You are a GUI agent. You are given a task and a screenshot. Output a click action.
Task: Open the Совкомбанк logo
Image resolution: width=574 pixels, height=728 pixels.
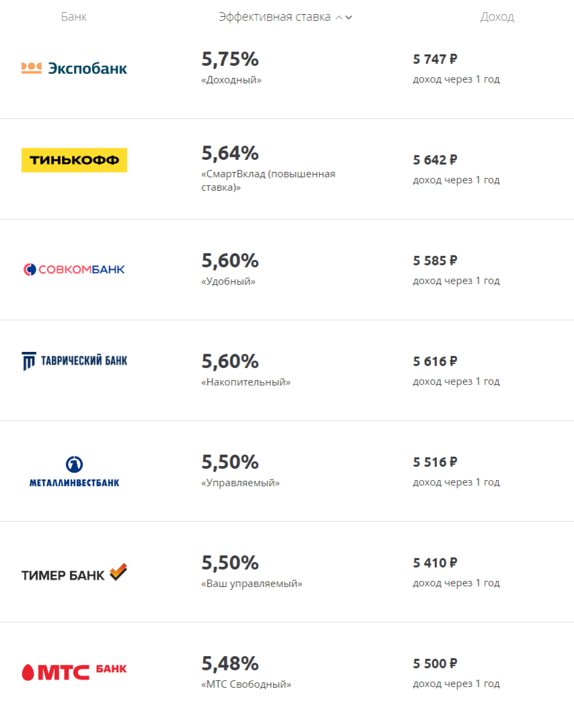tap(75, 269)
